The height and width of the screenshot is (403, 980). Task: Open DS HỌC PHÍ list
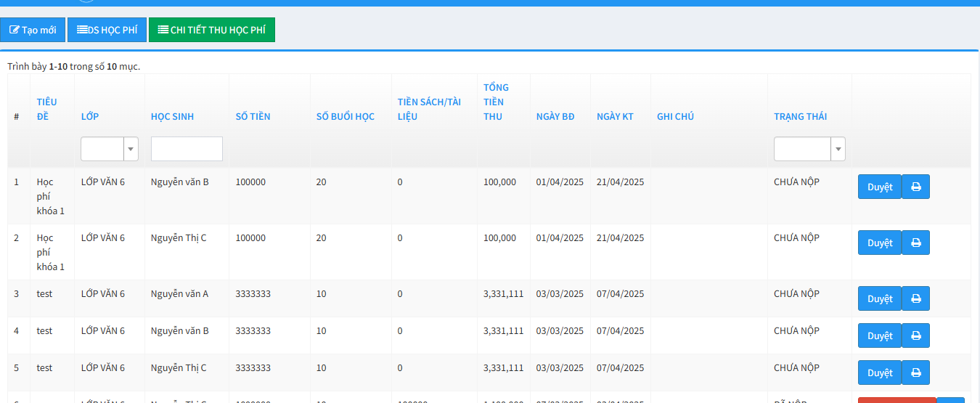[107, 30]
